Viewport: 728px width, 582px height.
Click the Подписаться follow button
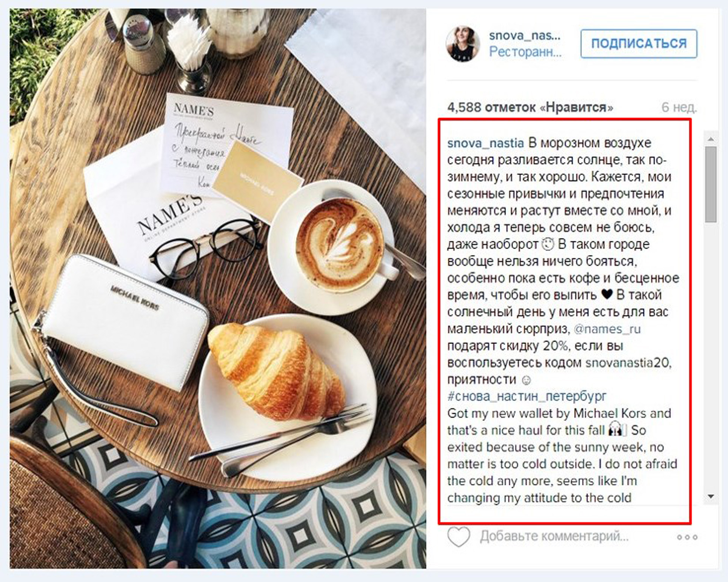click(x=639, y=44)
